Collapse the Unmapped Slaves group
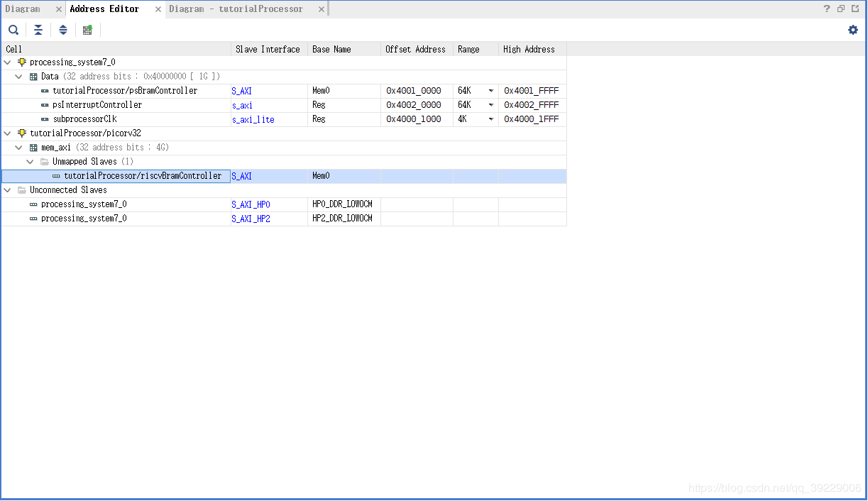The image size is (868, 501). 30,162
